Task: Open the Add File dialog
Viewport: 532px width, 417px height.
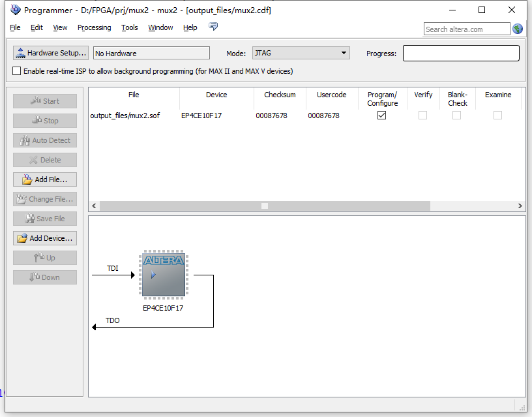Action: pyautogui.click(x=45, y=179)
